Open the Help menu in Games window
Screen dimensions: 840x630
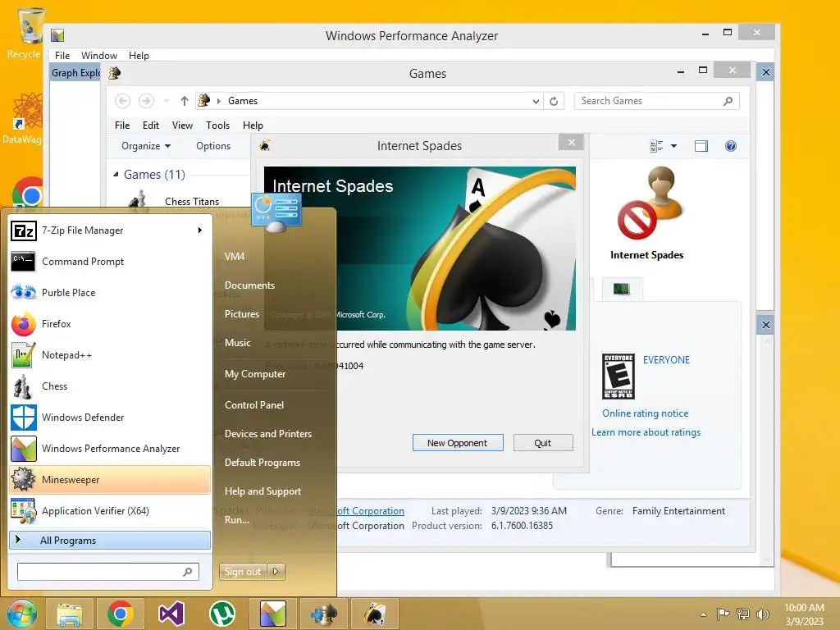(x=253, y=126)
